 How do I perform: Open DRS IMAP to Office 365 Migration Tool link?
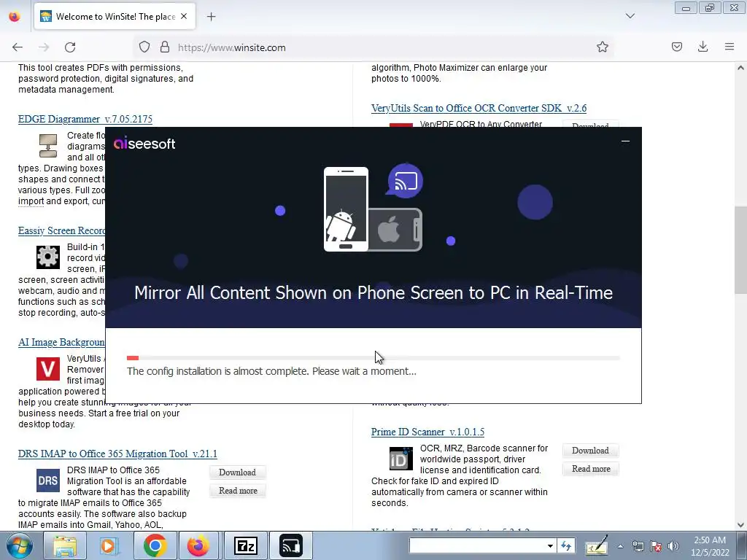pos(117,454)
